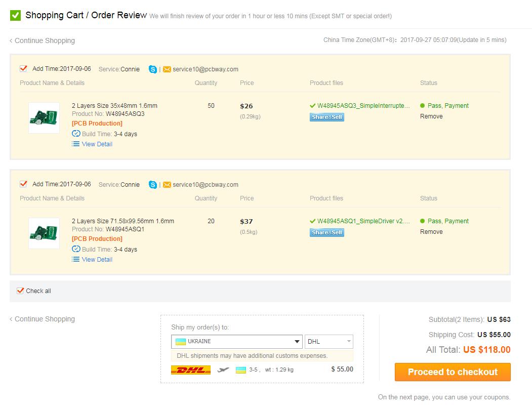This screenshot has height=410, width=532.
Task: Uncheck the second order's checkbox
Action: click(x=23, y=184)
